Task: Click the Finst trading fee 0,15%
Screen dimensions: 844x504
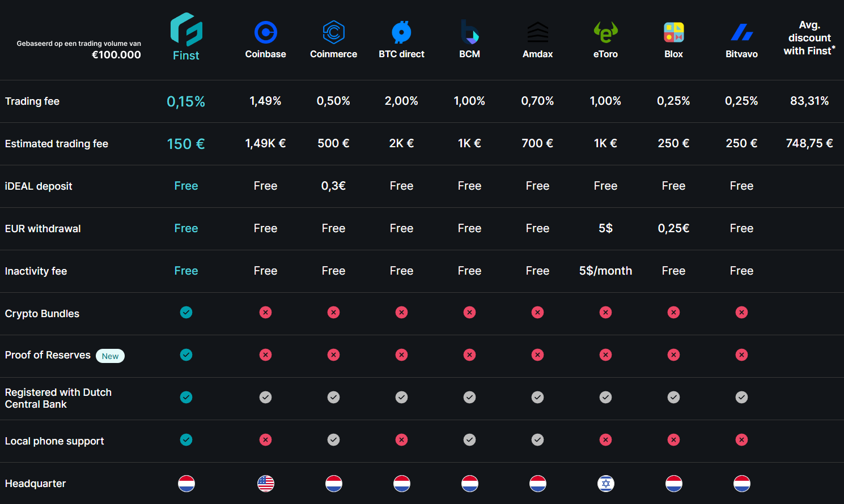Action: pos(186,101)
